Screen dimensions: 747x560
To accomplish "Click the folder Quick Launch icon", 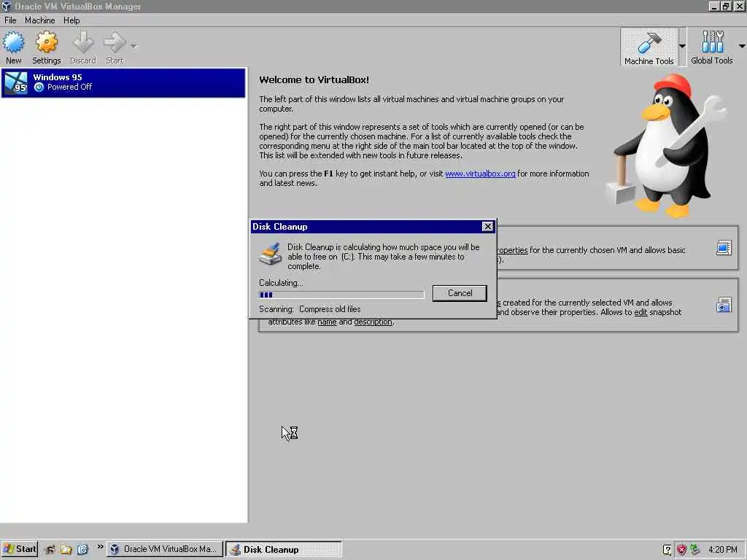I will click(66, 549).
